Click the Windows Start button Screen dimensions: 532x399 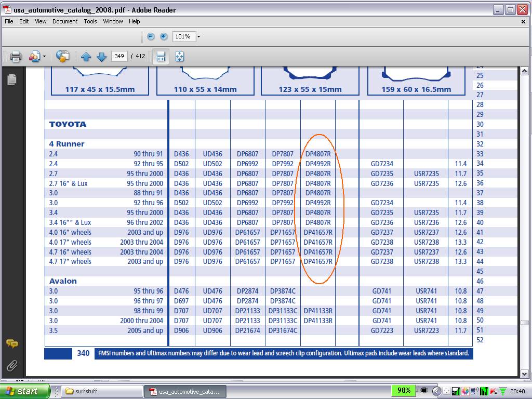click(24, 391)
